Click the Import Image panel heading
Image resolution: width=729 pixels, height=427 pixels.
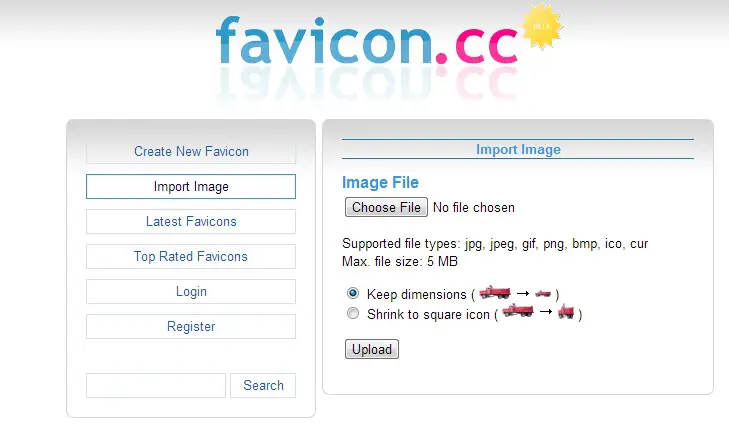tap(518, 149)
